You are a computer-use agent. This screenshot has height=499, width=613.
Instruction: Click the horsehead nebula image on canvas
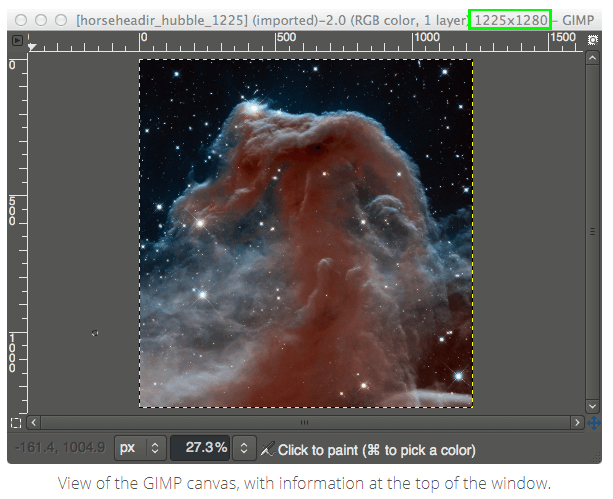click(x=306, y=233)
